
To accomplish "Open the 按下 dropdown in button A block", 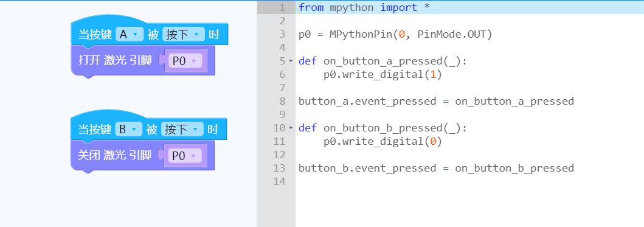I will 183,35.
